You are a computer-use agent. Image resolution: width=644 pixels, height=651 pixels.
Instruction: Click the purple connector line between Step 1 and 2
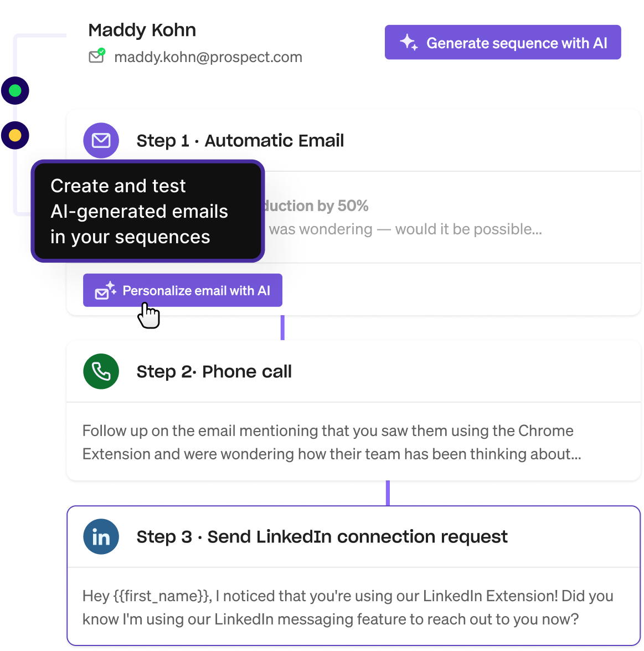click(x=282, y=328)
